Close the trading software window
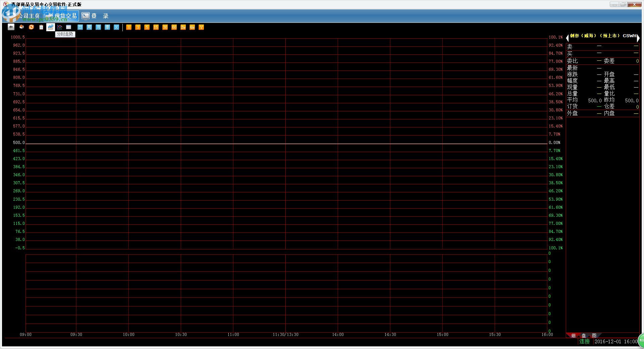 tap(635, 4)
